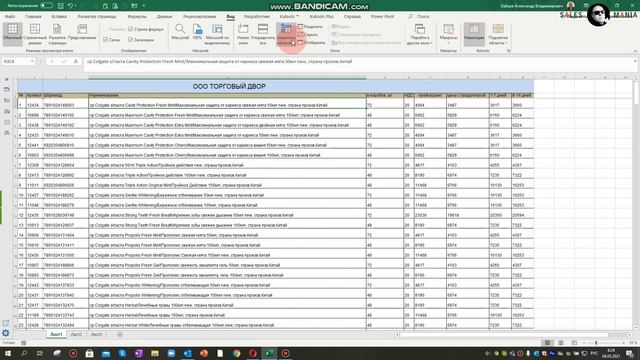Switch to Страничный режим view
This screenshot has height=360, width=640.
pos(35,33)
